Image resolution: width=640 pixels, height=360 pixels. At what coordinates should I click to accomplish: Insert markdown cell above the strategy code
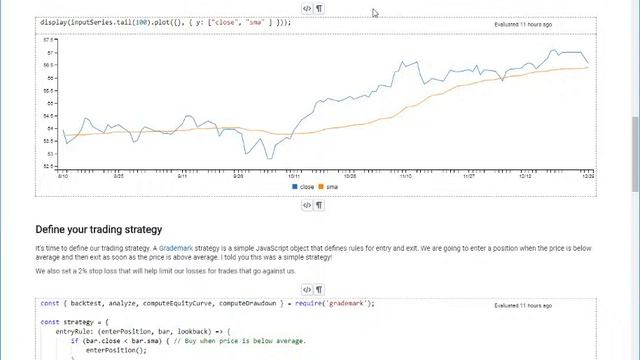[319, 290]
